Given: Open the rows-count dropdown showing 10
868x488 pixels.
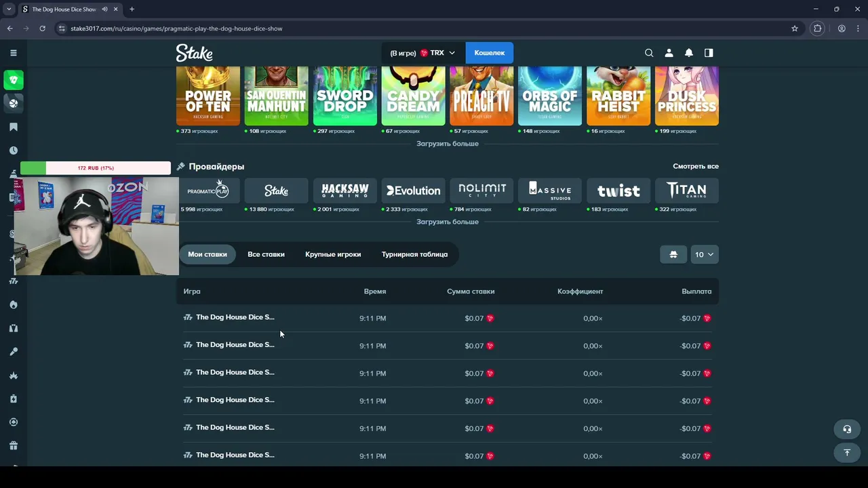Looking at the screenshot, I should coord(705,254).
